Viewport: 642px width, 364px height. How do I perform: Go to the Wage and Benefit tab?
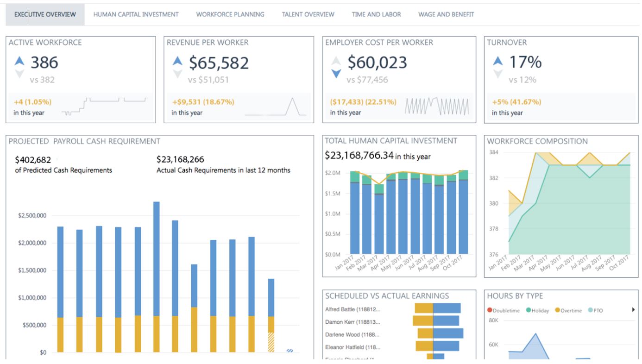(x=446, y=14)
